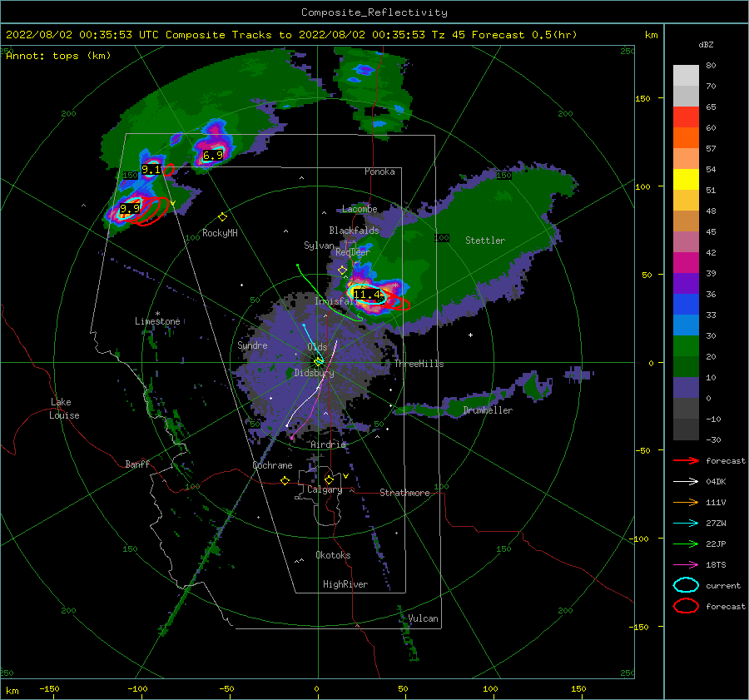Image resolution: width=749 pixels, height=700 pixels.
Task: Click the ThreeHills town label
Action: (419, 364)
